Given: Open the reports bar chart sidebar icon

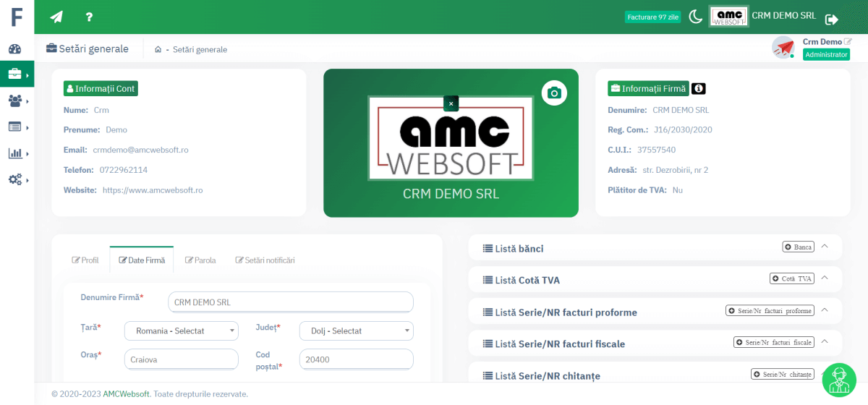Looking at the screenshot, I should pos(15,153).
